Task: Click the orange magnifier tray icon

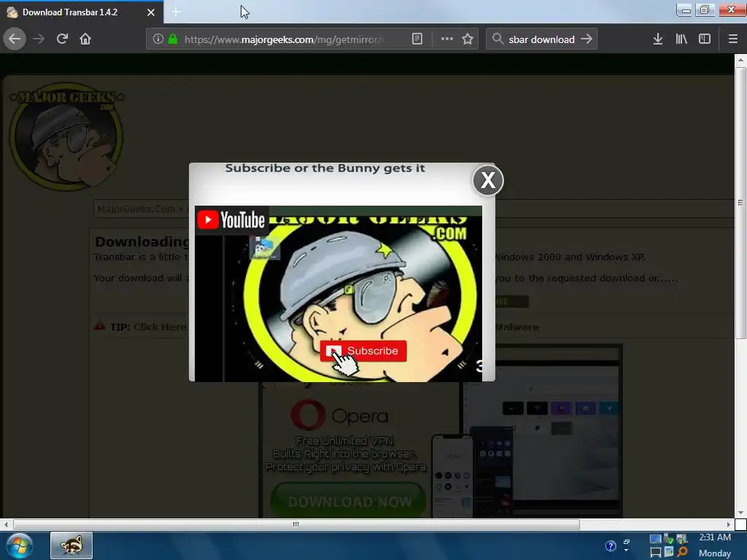Action: pos(682,553)
